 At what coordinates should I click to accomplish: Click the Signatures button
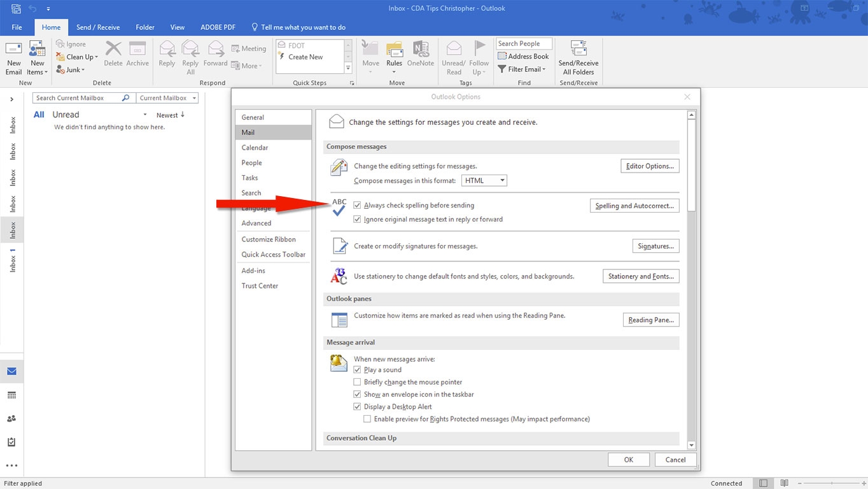tap(655, 246)
